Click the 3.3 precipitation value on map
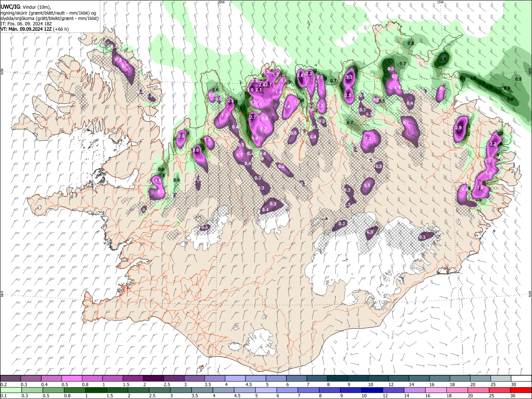Viewport: 532px width, 399px height. 349,77
